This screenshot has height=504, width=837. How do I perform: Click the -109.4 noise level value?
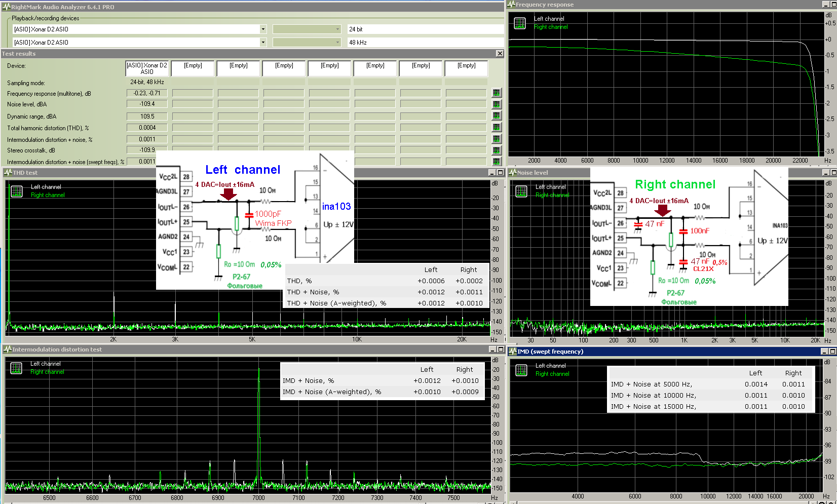[x=147, y=104]
